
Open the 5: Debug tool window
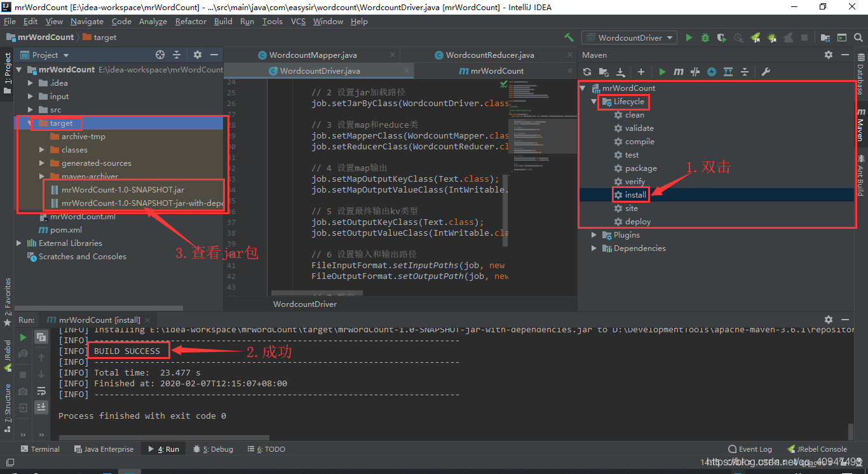[x=213, y=449]
